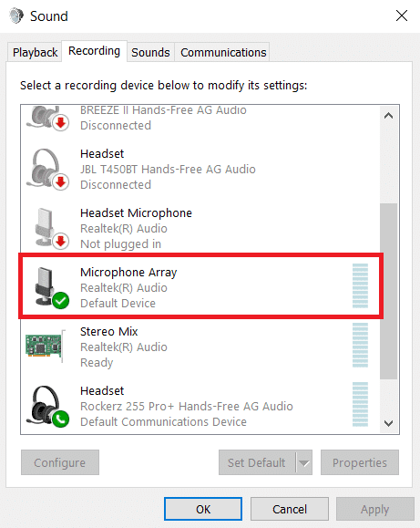This screenshot has width=420, height=528.
Task: Click the Properties button
Action: click(x=360, y=462)
